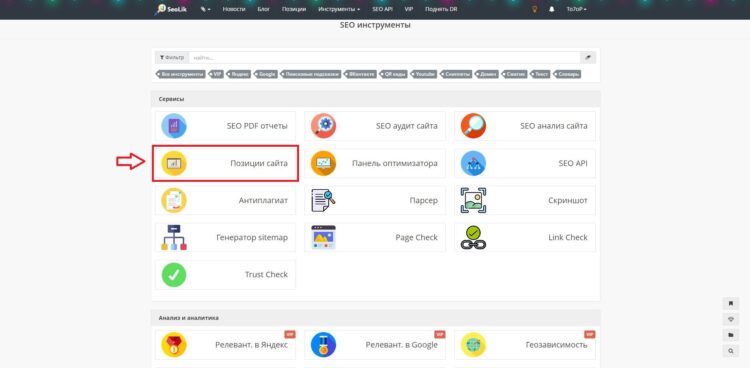
Task: Open the Позиции сайта yellow icon
Action: [x=174, y=163]
